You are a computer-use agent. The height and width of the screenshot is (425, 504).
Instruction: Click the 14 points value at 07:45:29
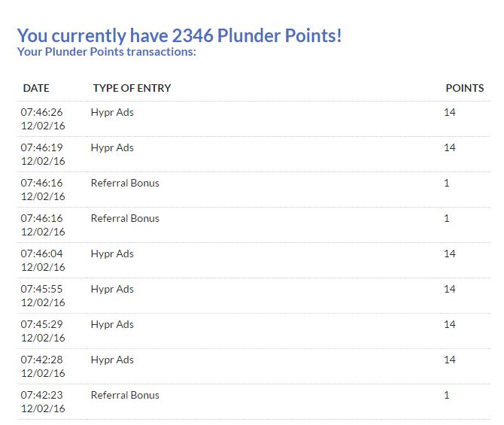(450, 324)
